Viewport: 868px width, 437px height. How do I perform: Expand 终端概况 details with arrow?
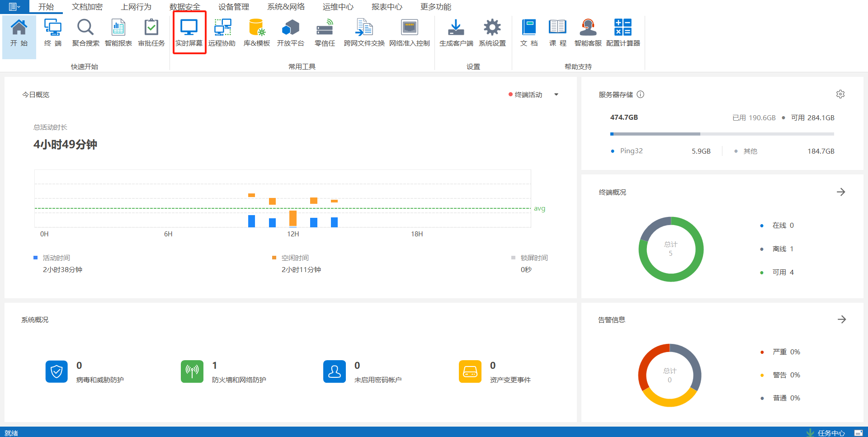coord(841,192)
